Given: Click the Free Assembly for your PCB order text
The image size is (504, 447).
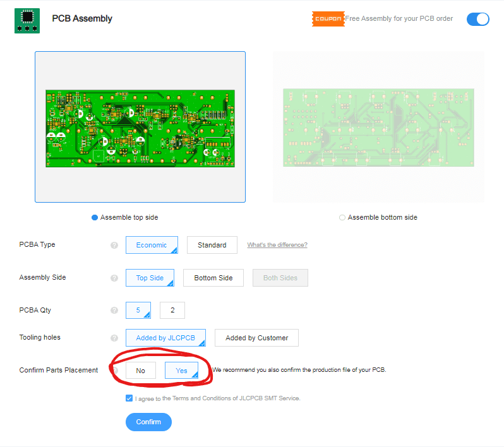Looking at the screenshot, I should tap(399, 19).
